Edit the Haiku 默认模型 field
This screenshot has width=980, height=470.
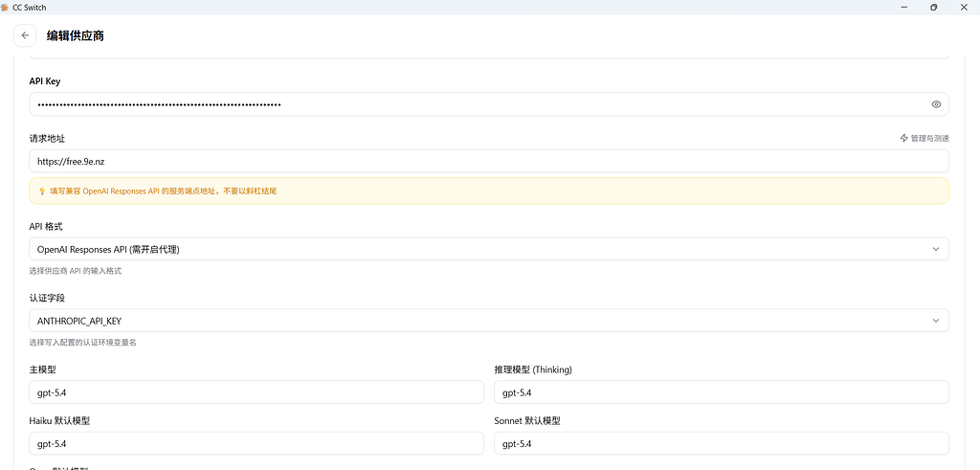[x=256, y=444]
